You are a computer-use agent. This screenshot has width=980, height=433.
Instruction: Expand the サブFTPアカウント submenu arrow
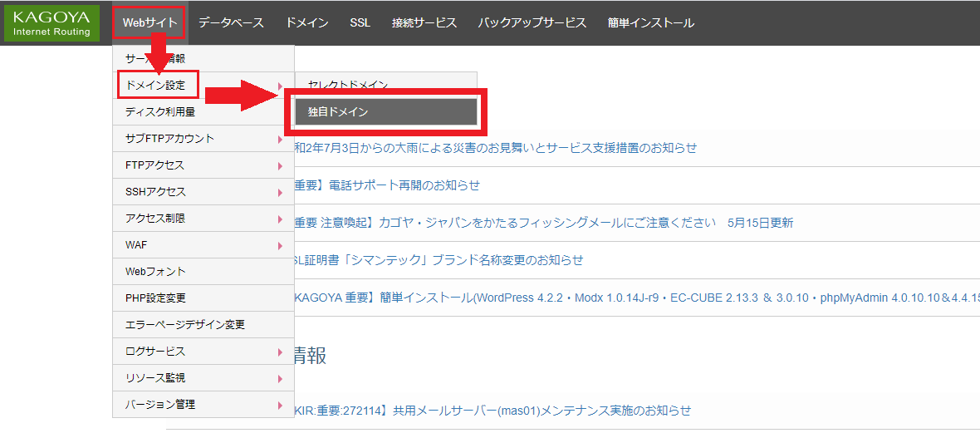click(280, 139)
